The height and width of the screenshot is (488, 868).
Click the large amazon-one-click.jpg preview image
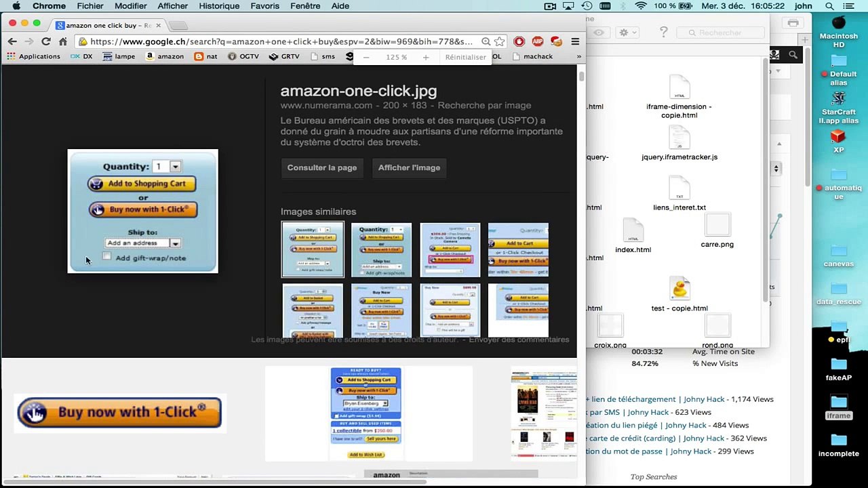[x=143, y=211]
